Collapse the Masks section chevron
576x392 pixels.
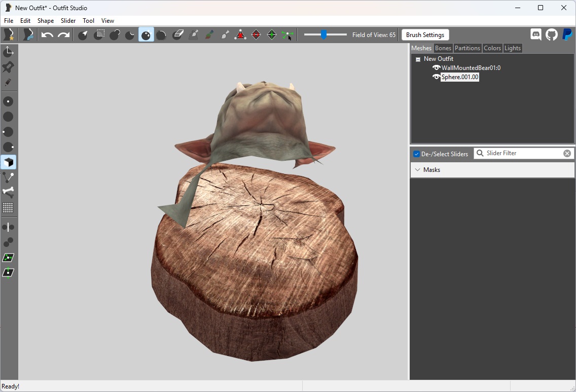(417, 170)
